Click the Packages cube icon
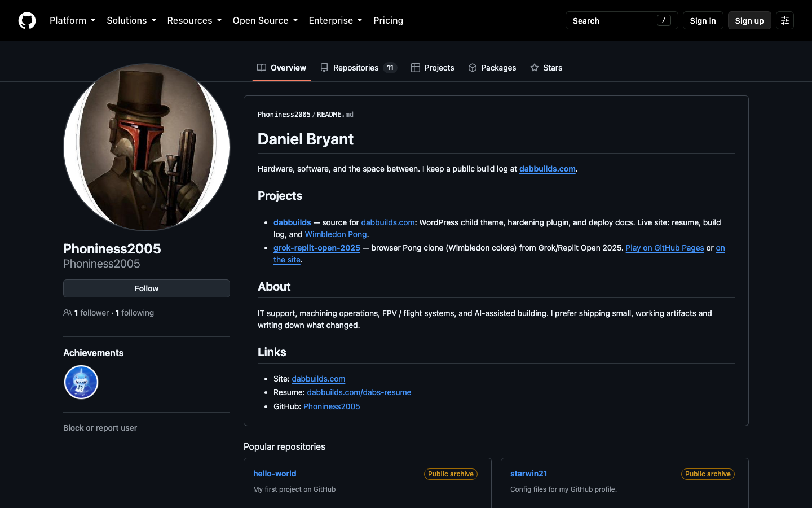This screenshot has height=508, width=812. tap(473, 68)
